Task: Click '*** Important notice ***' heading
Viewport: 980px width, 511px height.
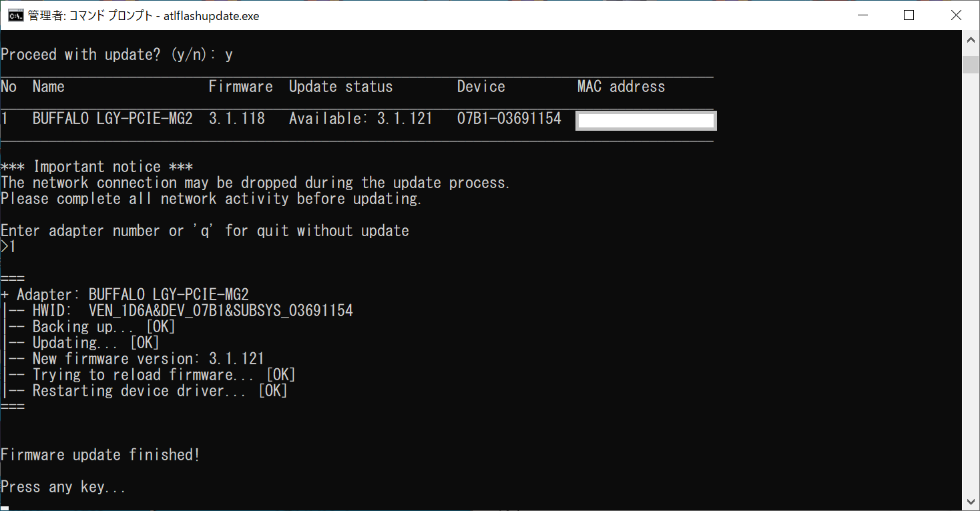Action: 96,167
